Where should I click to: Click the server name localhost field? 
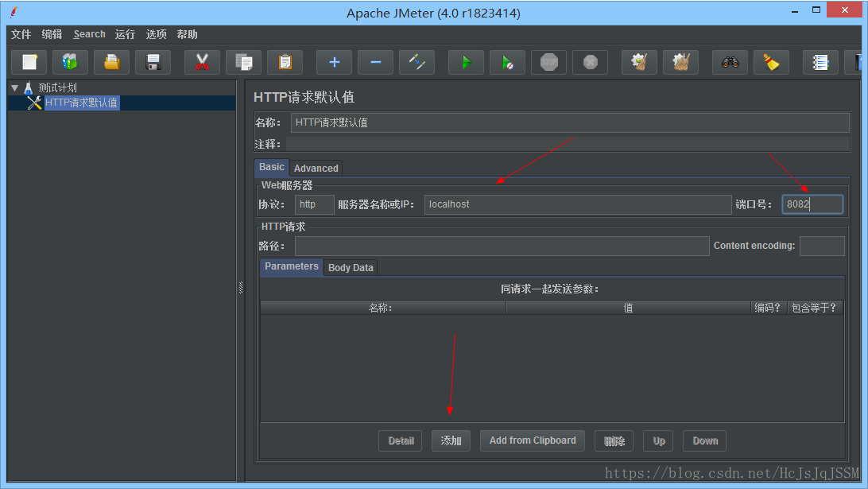pos(578,204)
